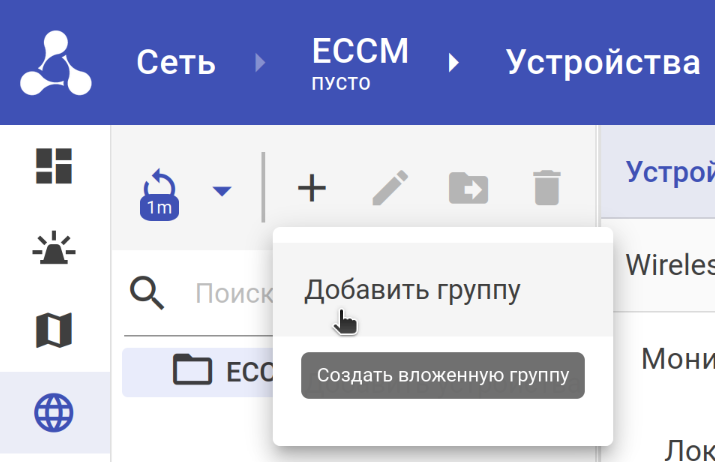
Task: Select the Добавить группу menu item
Action: [412, 291]
